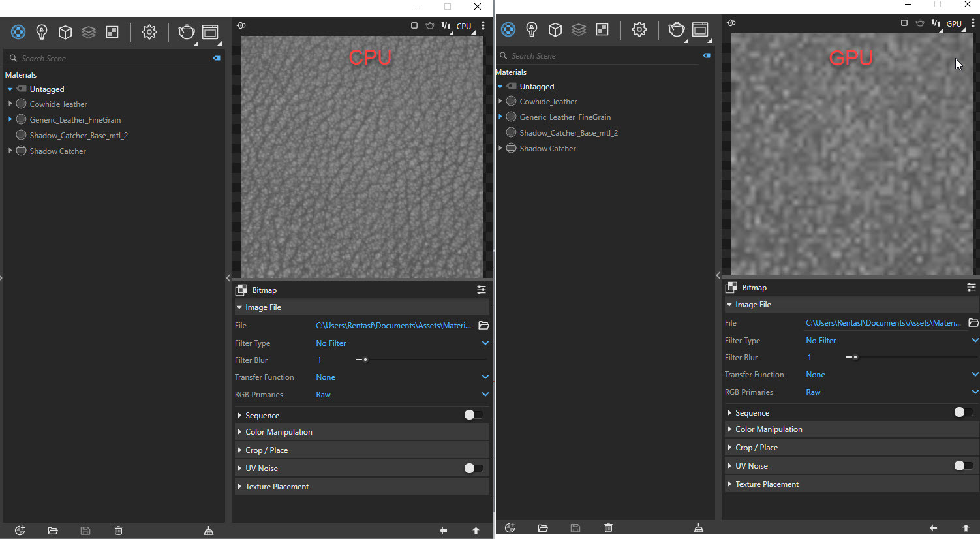The image size is (980, 539).
Task: Open Filter Type dropdown in left window
Action: [402, 343]
